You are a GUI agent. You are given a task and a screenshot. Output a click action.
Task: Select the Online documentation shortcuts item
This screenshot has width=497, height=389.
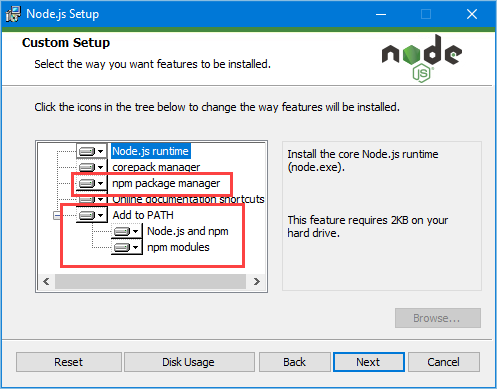coord(188,199)
